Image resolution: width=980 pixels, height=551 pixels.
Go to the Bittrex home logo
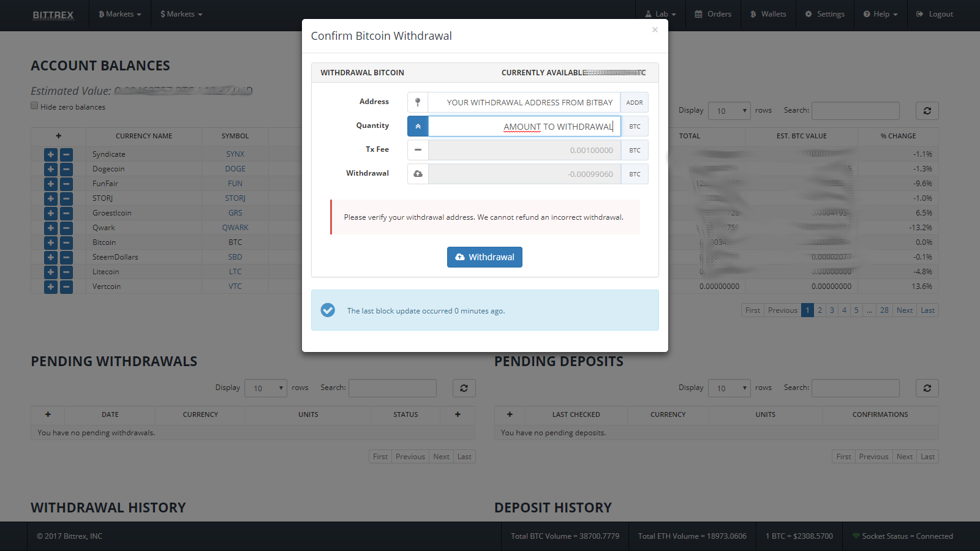click(x=53, y=15)
